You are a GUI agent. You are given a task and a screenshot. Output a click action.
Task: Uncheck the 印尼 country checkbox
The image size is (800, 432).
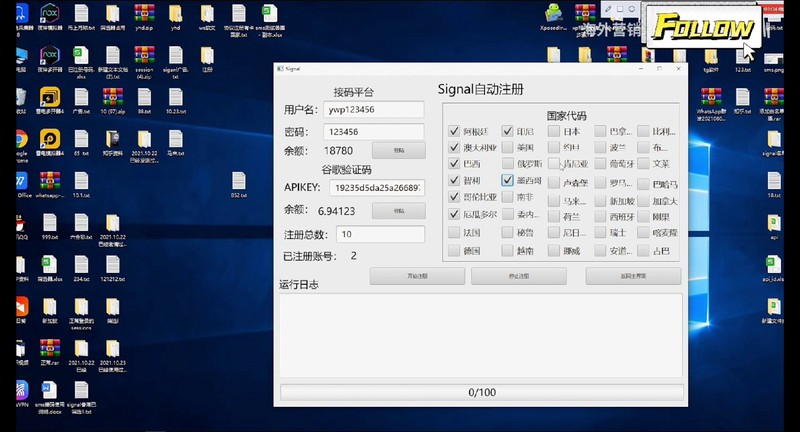pos(507,131)
